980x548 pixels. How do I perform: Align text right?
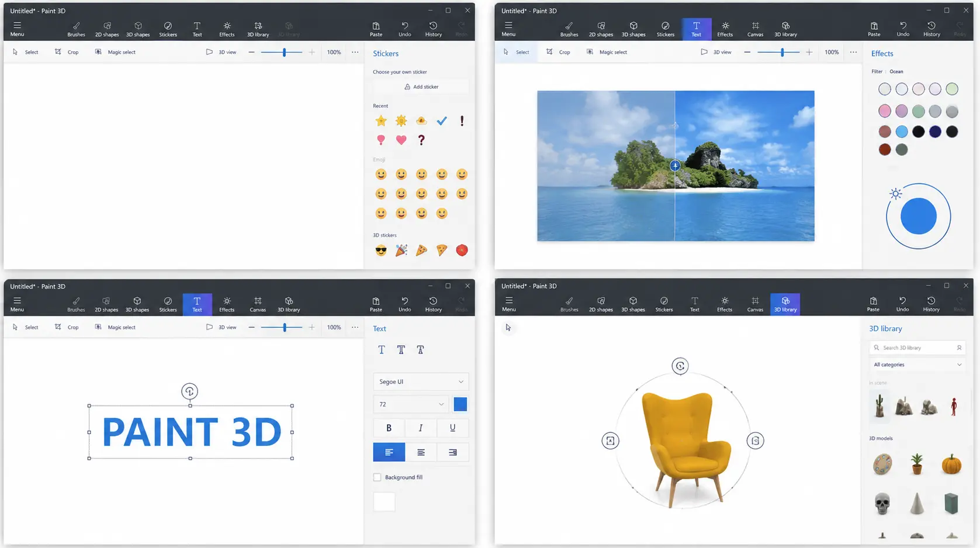(452, 452)
